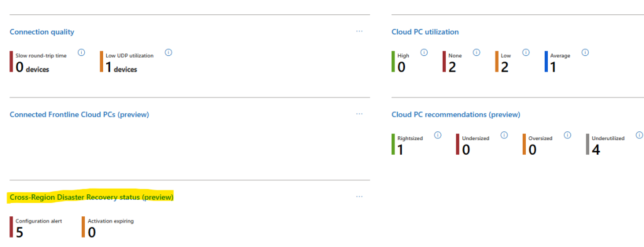This screenshot has width=644, height=247.
Task: Open Cloud PC recommendations (preview) link
Action: click(456, 114)
